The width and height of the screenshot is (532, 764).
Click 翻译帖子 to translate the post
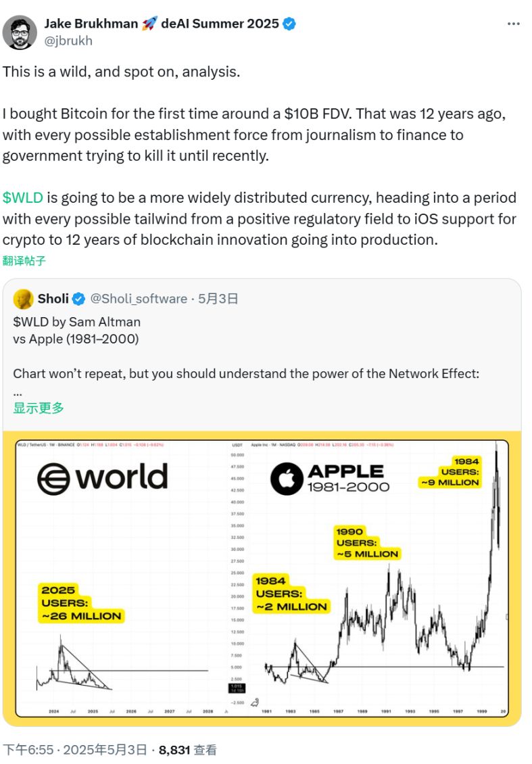click(x=24, y=260)
